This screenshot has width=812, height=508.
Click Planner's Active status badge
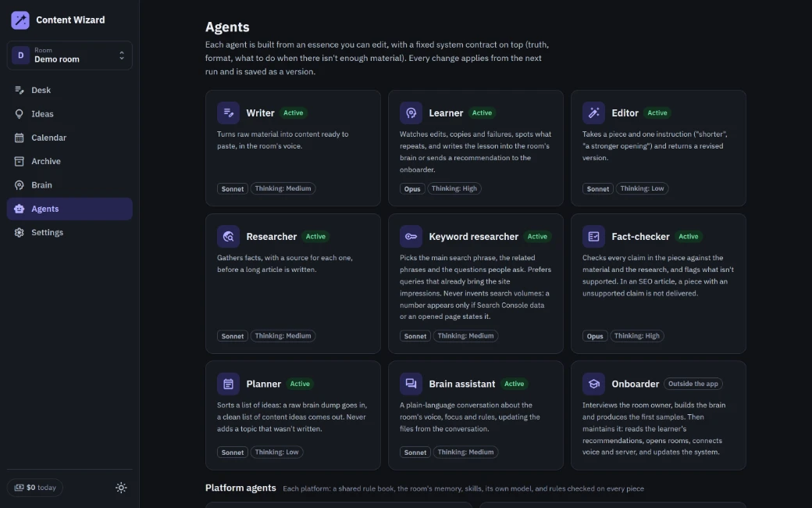click(300, 384)
